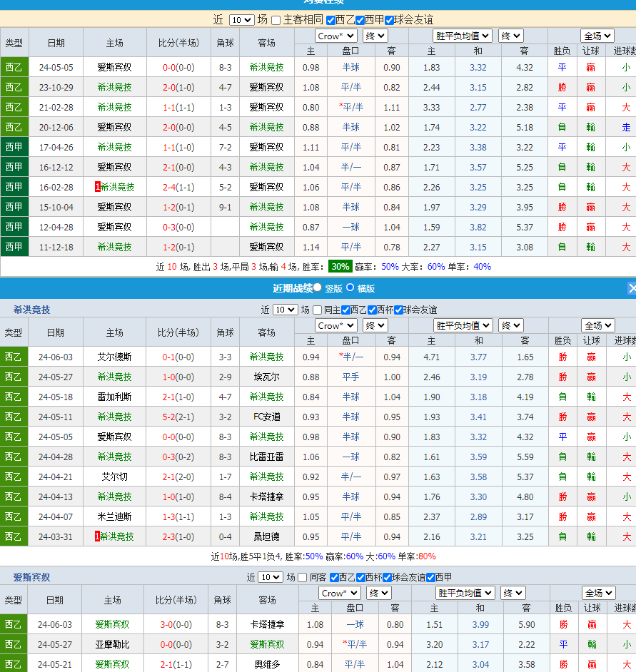Click 希洪竞技 team section heading

point(31,310)
